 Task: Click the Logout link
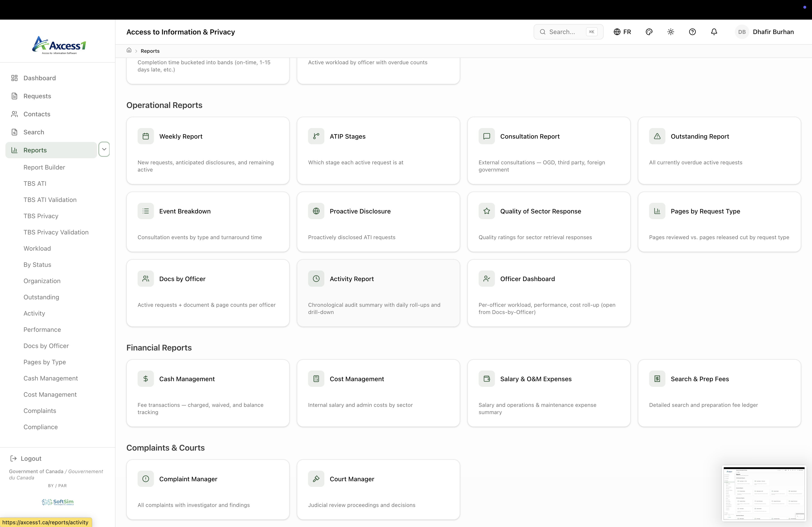point(31,458)
